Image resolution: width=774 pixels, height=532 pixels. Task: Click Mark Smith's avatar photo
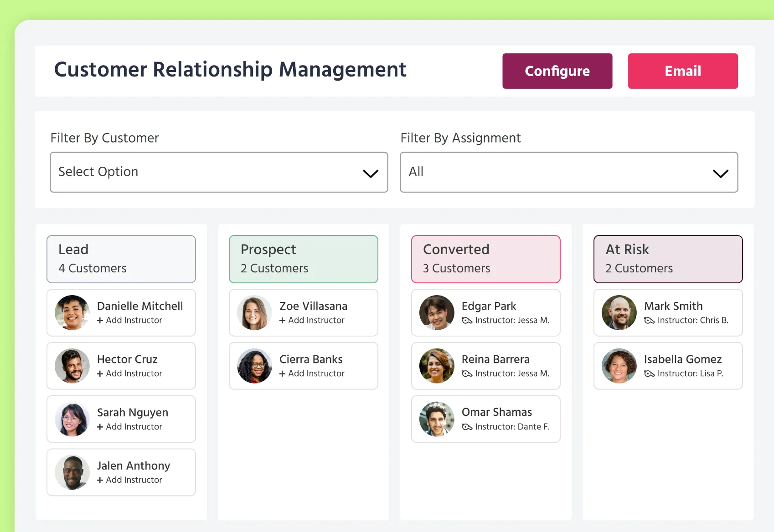click(x=619, y=312)
